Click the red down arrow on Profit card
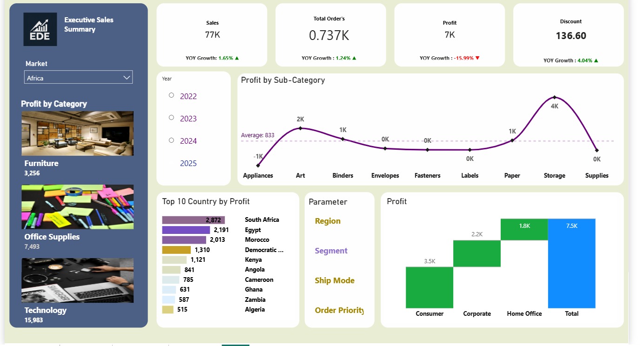Viewport: 644px width, 346px height. click(477, 58)
